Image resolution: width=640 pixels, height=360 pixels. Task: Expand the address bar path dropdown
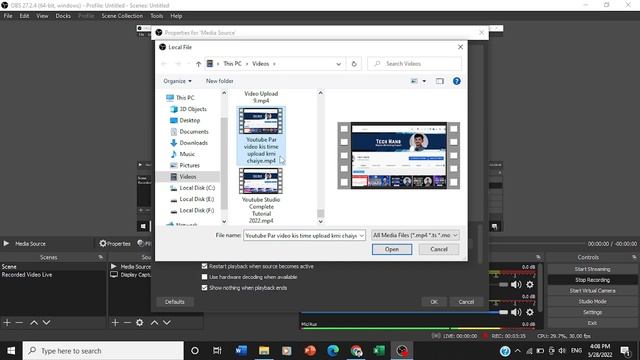[x=338, y=64]
